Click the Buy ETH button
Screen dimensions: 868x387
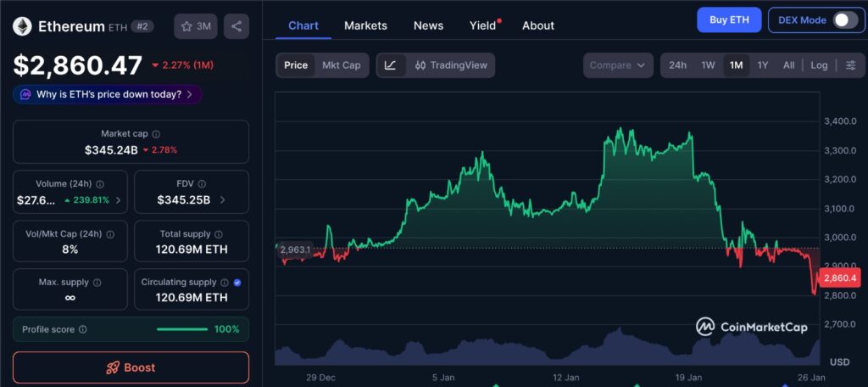pyautogui.click(x=729, y=20)
